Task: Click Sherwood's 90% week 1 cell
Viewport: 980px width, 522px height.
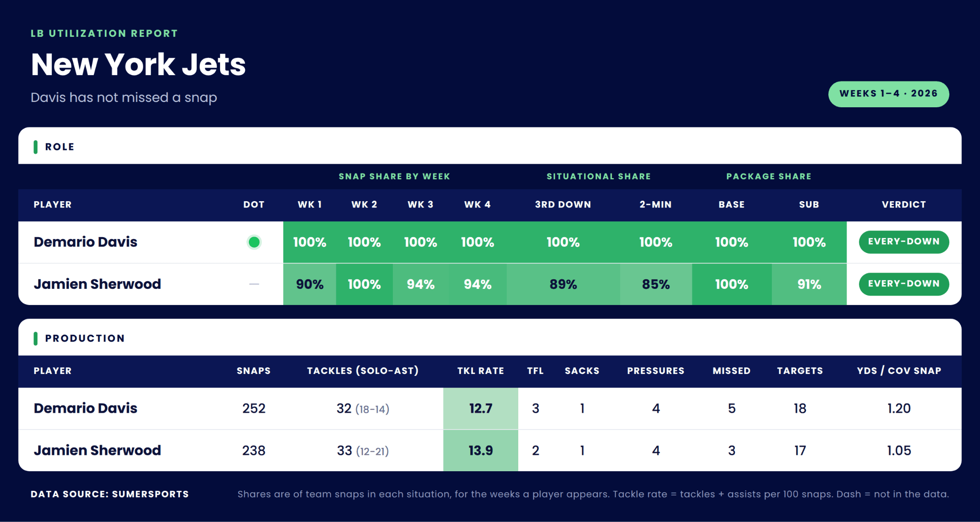Action: [310, 284]
